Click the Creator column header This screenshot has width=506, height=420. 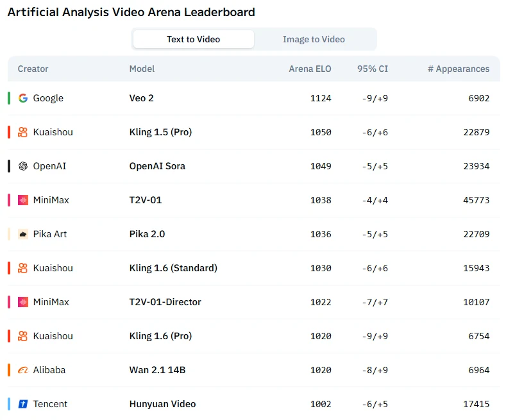click(x=33, y=69)
